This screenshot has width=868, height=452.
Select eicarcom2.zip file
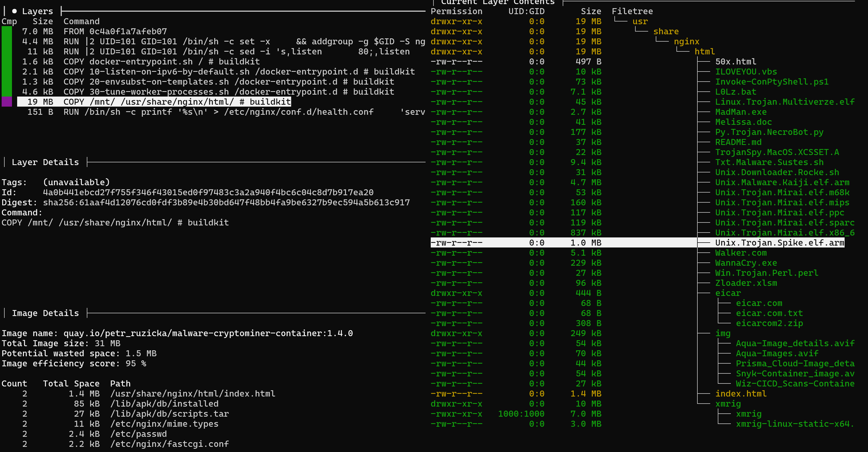coord(769,323)
